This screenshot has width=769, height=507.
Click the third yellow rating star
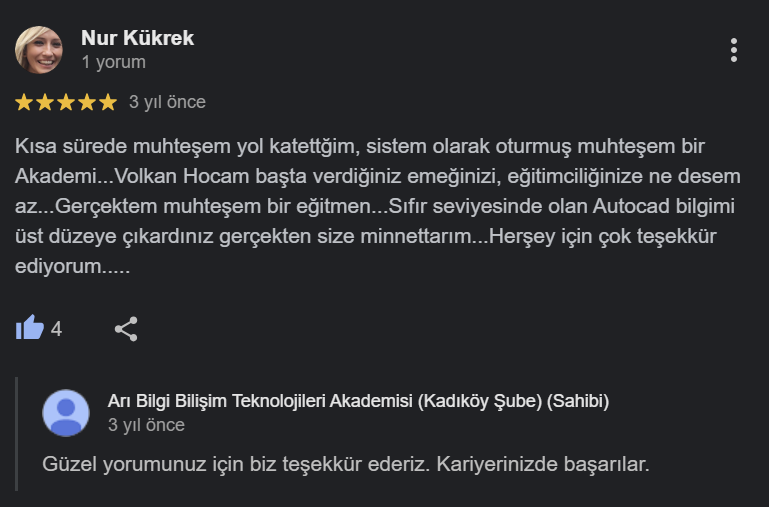click(66, 102)
